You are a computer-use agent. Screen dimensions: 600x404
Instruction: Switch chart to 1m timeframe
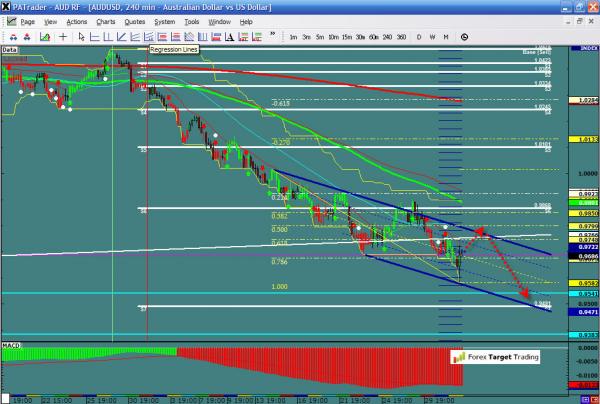[292, 37]
